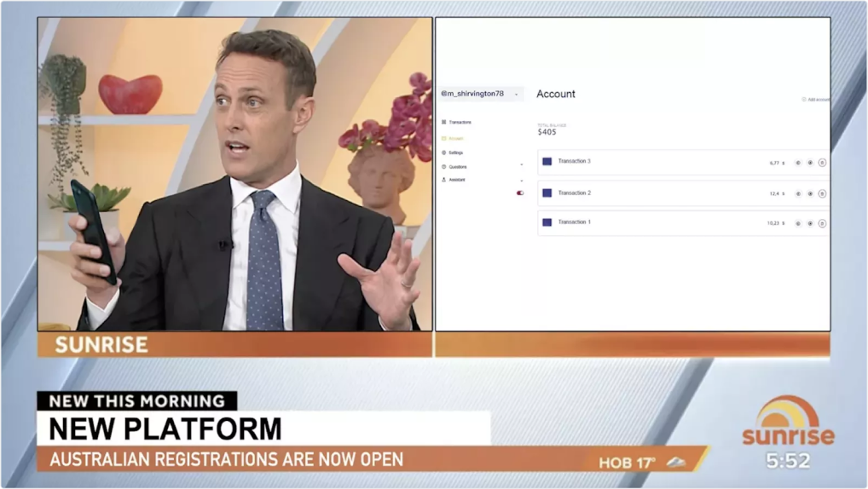Delete Transaction 2 using its trash icon
The image size is (868, 489).
click(822, 193)
